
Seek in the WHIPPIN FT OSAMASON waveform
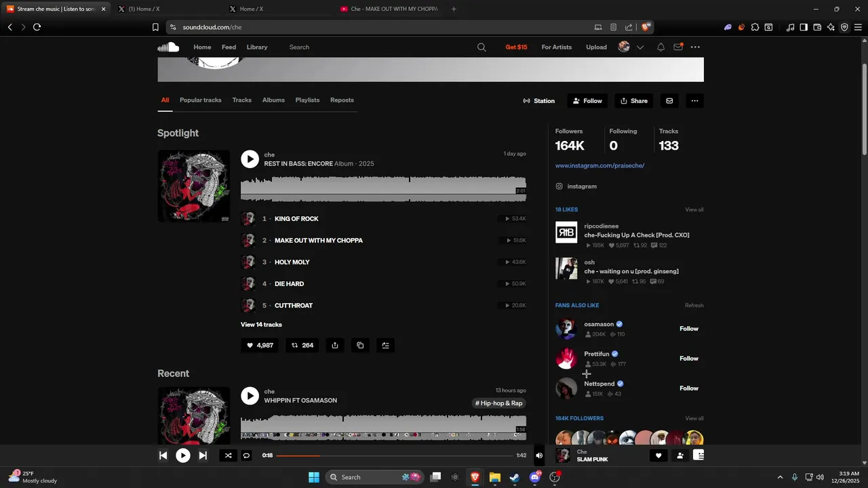[x=383, y=427]
